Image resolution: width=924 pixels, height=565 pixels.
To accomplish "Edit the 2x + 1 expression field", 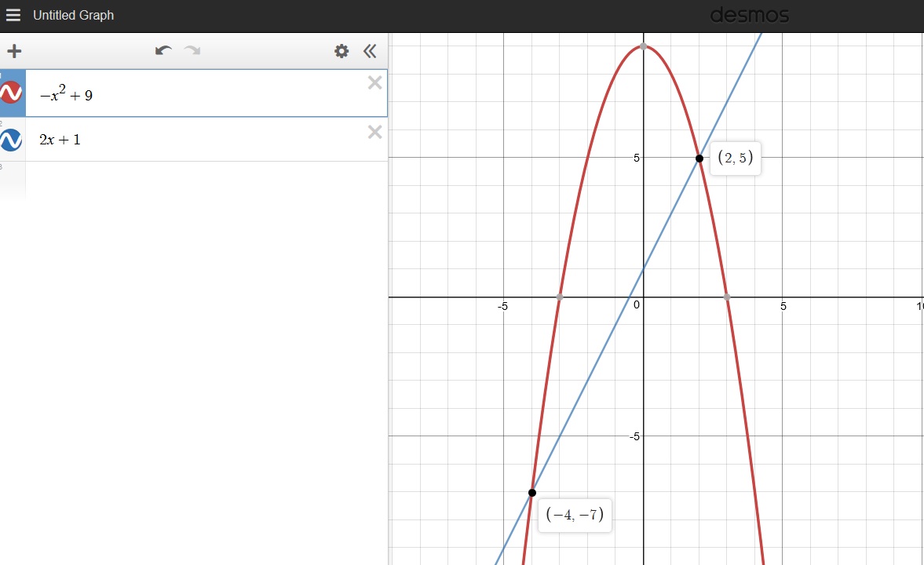I will pos(196,140).
